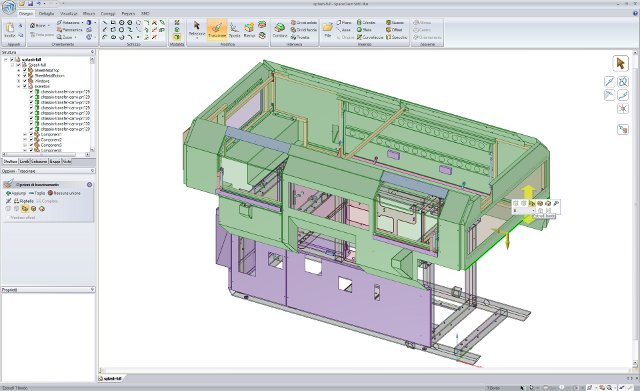
Task: Select the Riempi fill tool
Action: 249,30
